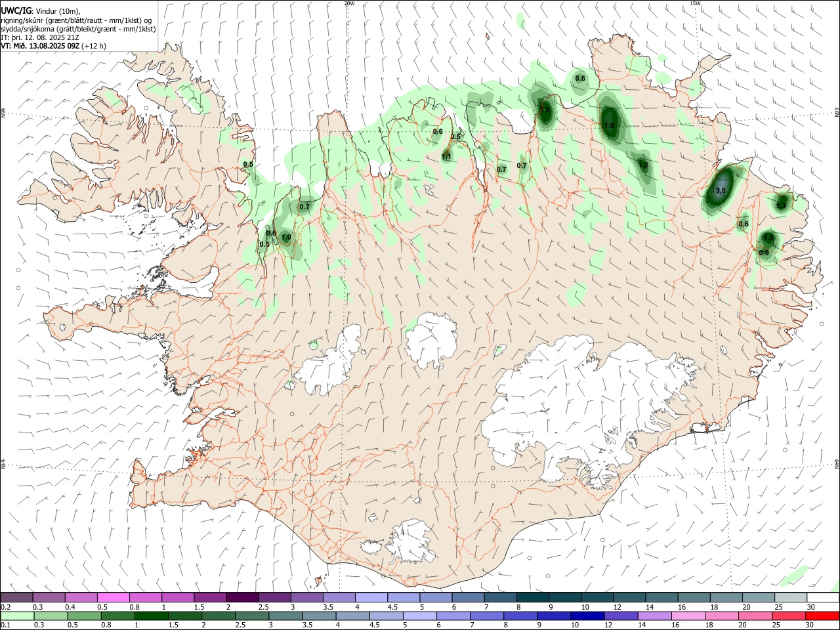Screen dimensions: 840x630
Task: Pick the pale gray 25 swatch in snow scale
Action: [791, 597]
